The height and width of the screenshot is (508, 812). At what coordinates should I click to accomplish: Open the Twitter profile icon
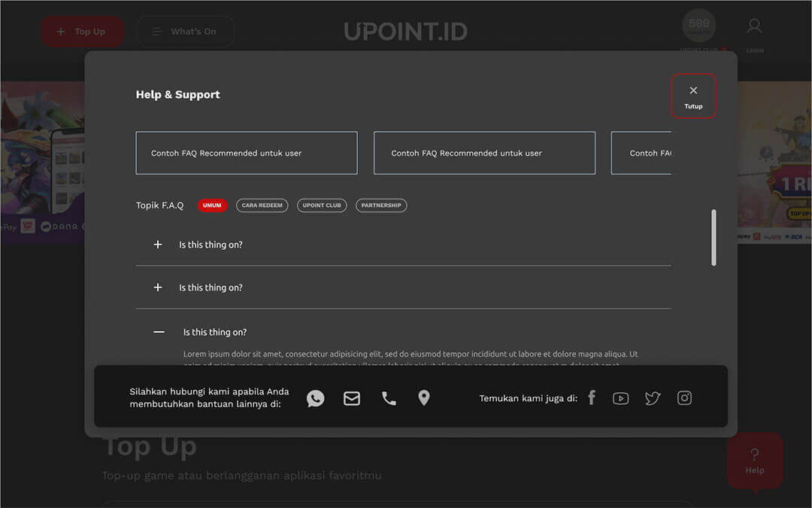653,398
